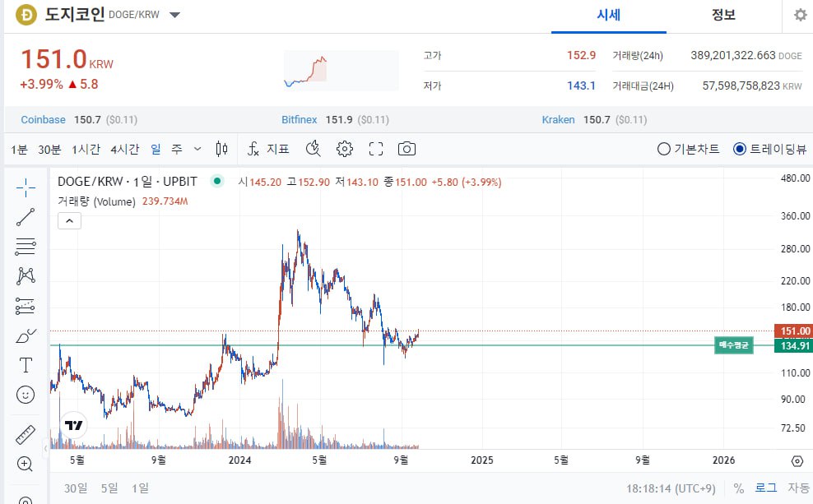813x504 pixels.
Task: Enter fullscreen chart mode
Action: 376,149
